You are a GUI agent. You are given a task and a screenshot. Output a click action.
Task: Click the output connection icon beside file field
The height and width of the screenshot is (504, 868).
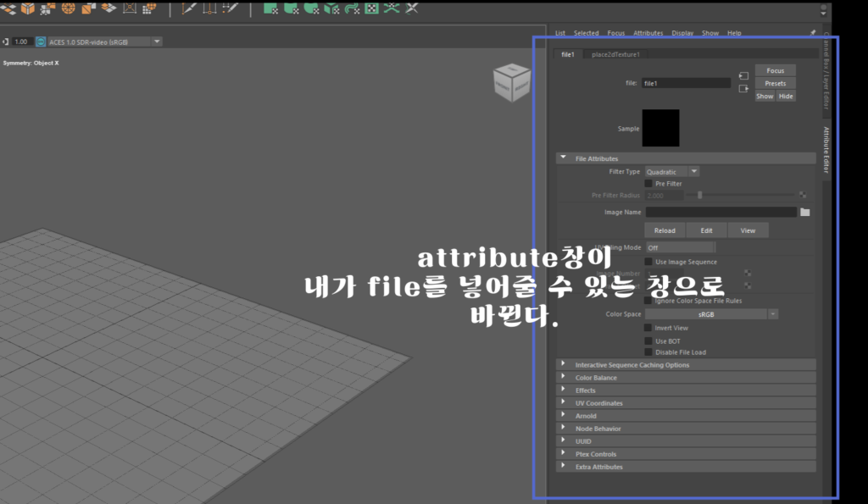743,89
